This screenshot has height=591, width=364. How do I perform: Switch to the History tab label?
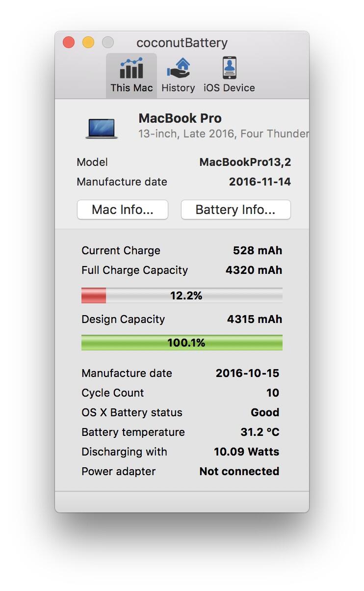pos(178,88)
